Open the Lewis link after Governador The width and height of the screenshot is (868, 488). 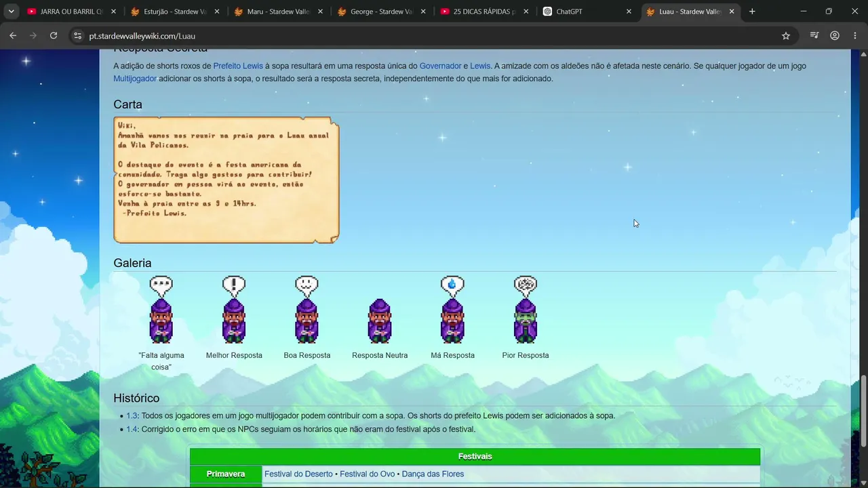(x=480, y=66)
